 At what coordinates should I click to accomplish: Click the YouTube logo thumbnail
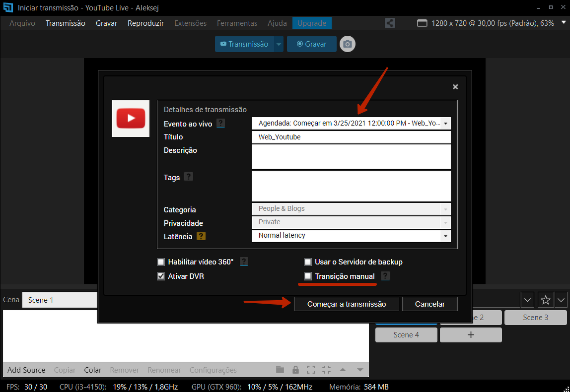click(x=131, y=119)
